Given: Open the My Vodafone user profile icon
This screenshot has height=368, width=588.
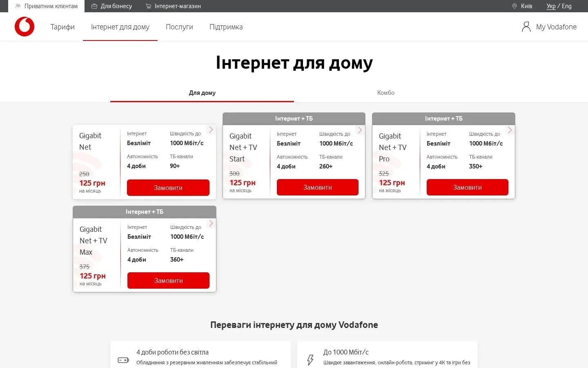Looking at the screenshot, I should 526,27.
